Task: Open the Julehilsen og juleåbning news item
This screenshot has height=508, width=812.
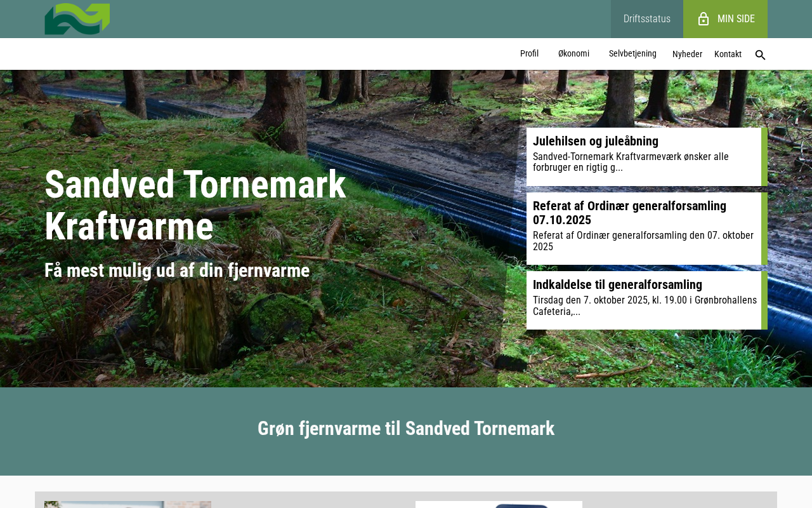Action: [596, 141]
